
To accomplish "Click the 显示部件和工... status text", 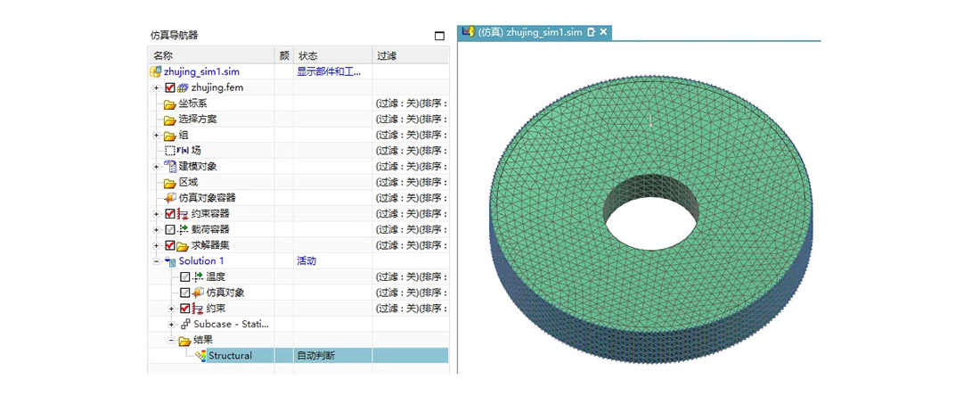I will point(329,72).
